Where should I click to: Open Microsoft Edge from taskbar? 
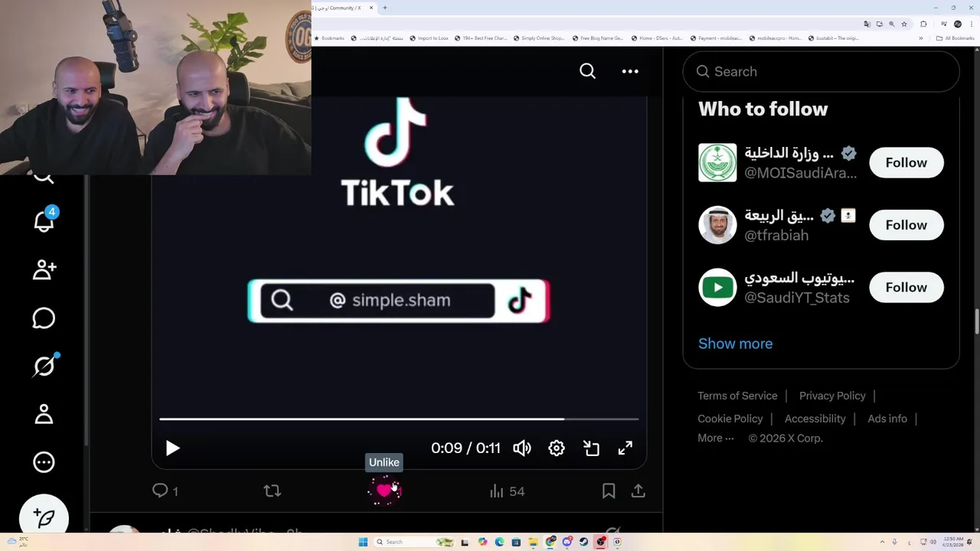point(499,542)
